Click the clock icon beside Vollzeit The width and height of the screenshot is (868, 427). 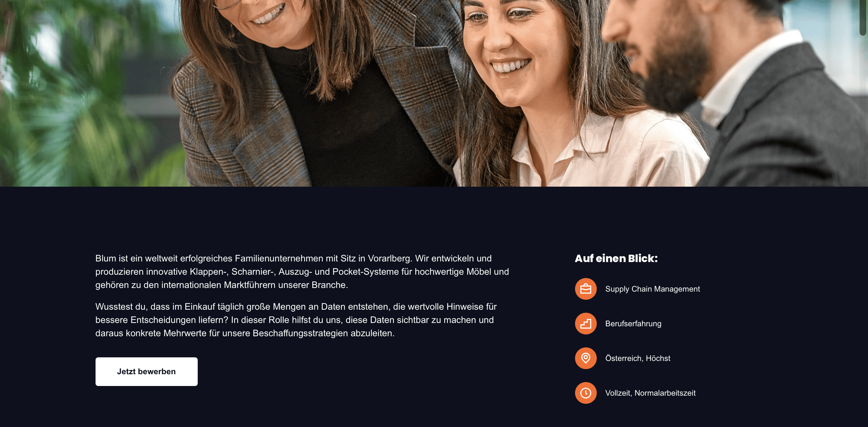point(586,393)
